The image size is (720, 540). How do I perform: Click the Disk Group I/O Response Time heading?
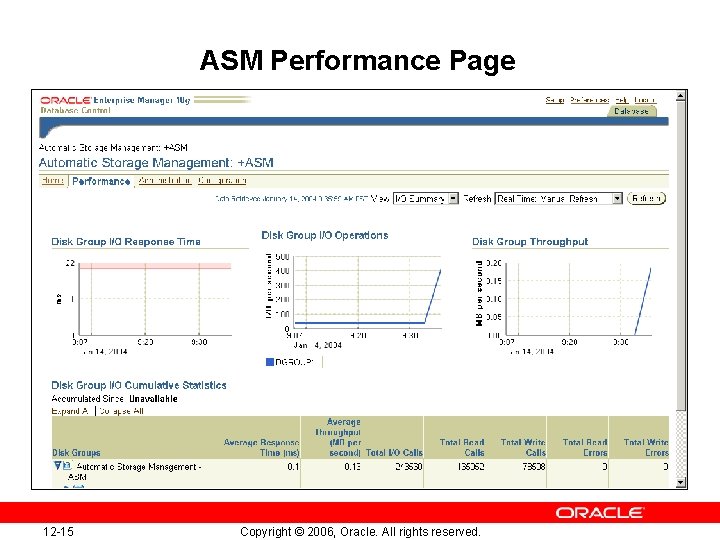pyautogui.click(x=126, y=242)
